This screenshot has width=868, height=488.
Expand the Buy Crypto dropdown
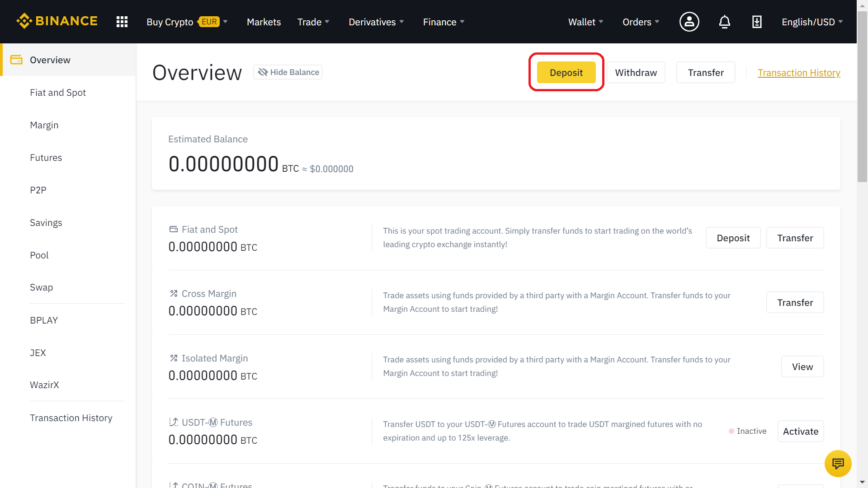tap(187, 22)
